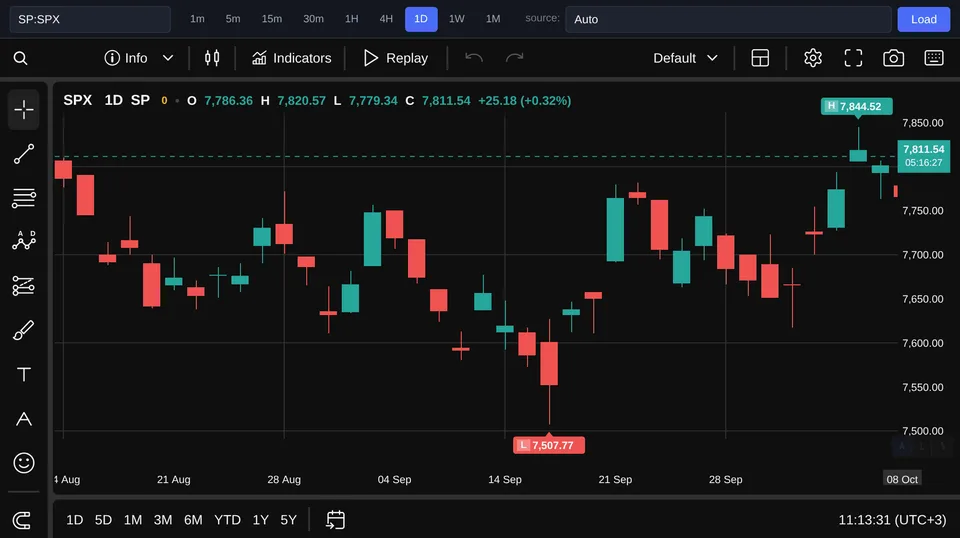Select the XABCD pattern tool
The height and width of the screenshot is (538, 960).
click(x=24, y=241)
